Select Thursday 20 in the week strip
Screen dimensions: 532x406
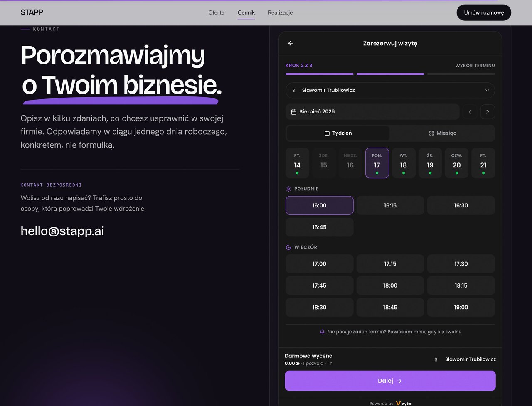click(x=457, y=163)
